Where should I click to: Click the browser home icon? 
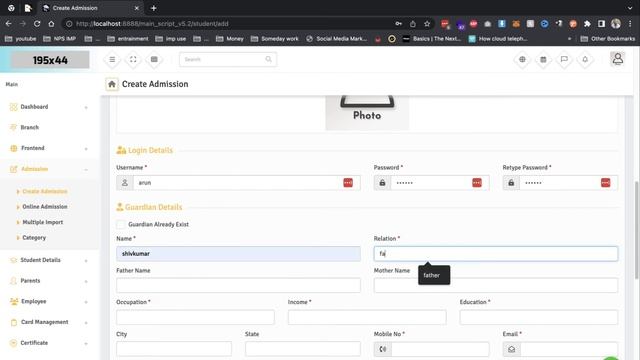[x=51, y=24]
